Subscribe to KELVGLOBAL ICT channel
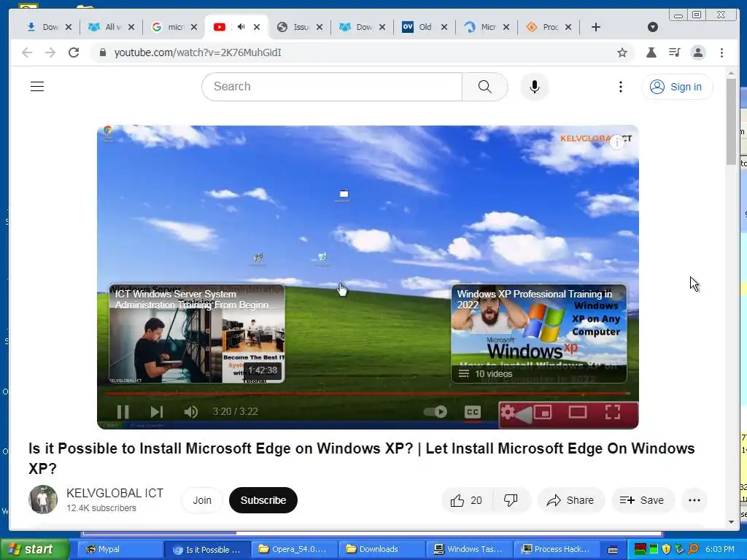This screenshot has height=560, width=747. [263, 500]
